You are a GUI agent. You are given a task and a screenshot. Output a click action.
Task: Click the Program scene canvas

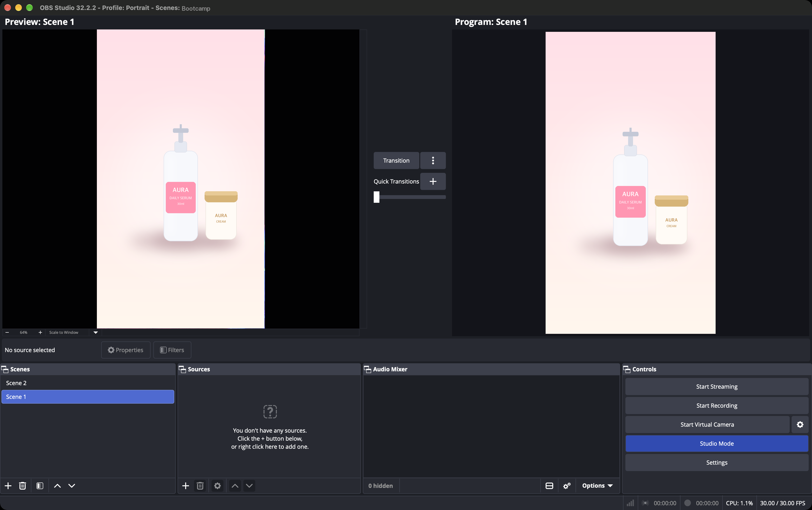click(630, 183)
